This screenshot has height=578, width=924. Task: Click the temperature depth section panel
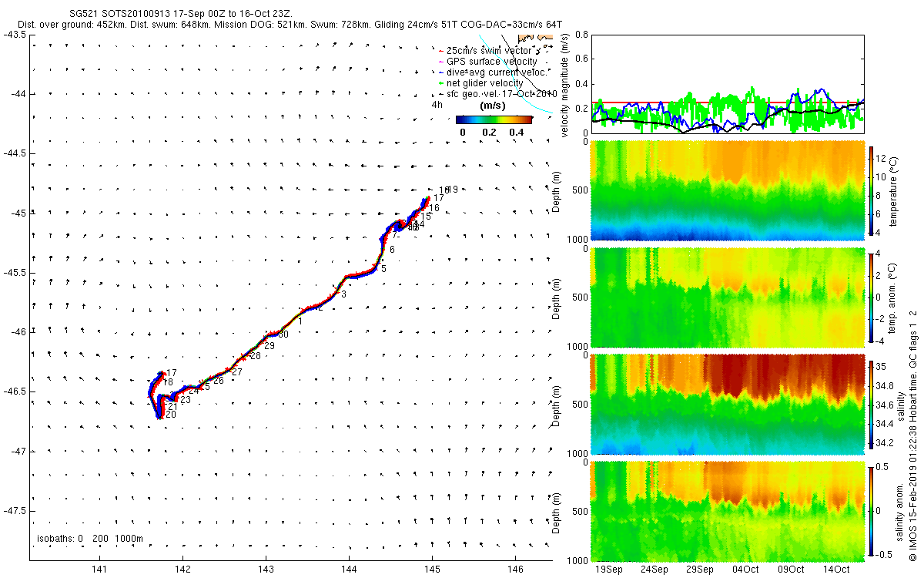click(x=727, y=190)
